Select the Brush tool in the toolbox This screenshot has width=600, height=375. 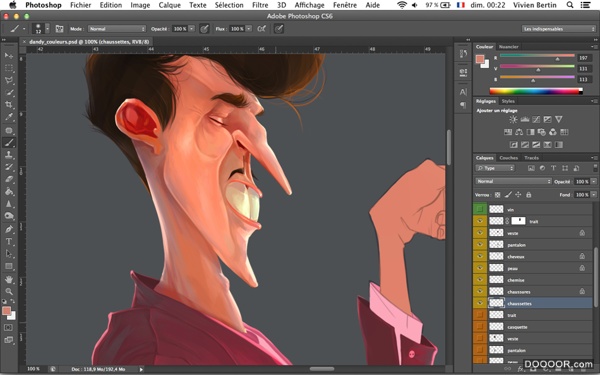[x=9, y=143]
